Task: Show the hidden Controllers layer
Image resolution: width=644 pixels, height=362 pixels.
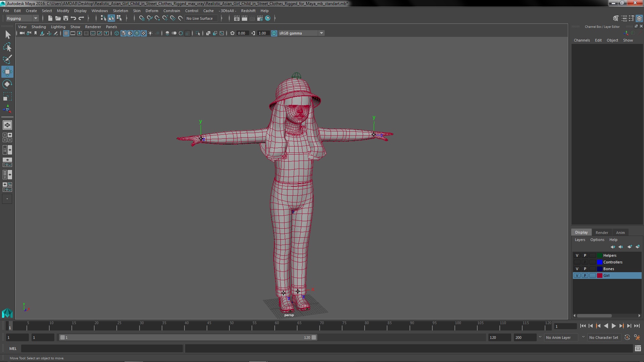Action: pyautogui.click(x=577, y=262)
